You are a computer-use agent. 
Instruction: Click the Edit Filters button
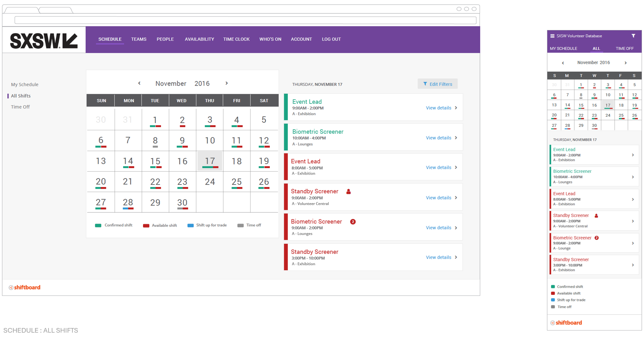pyautogui.click(x=438, y=84)
